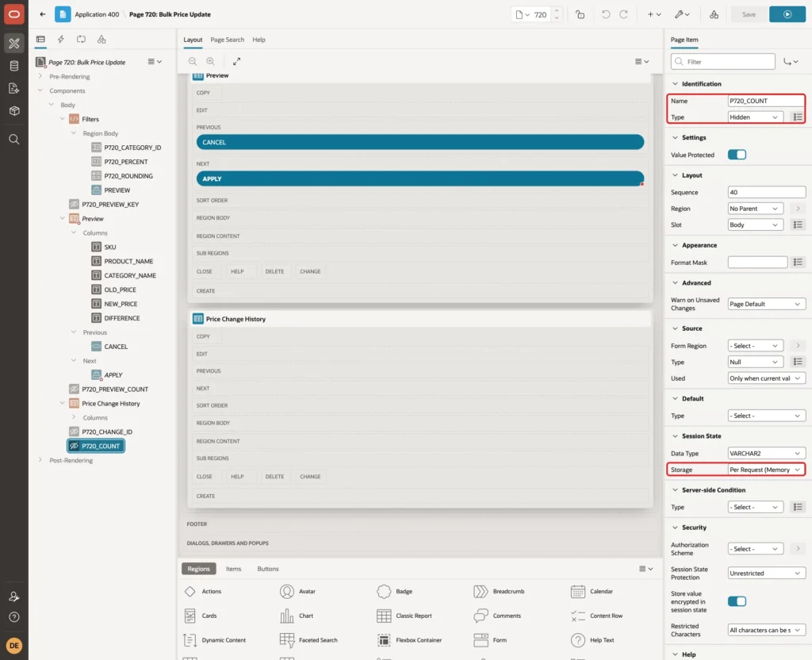The image size is (812, 660).
Task: Click the Undo icon
Action: (605, 14)
